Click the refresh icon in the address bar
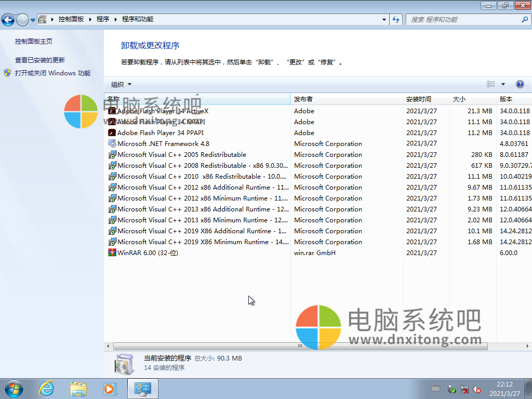 click(395, 19)
